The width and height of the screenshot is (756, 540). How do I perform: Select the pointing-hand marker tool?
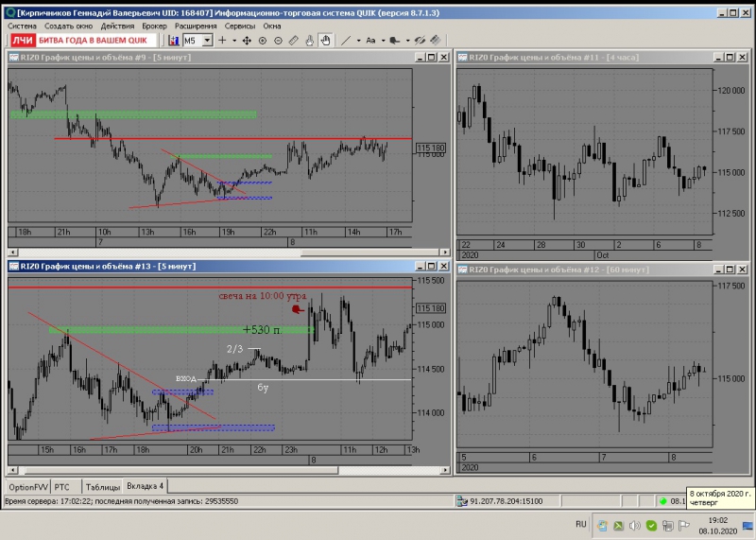(x=394, y=41)
